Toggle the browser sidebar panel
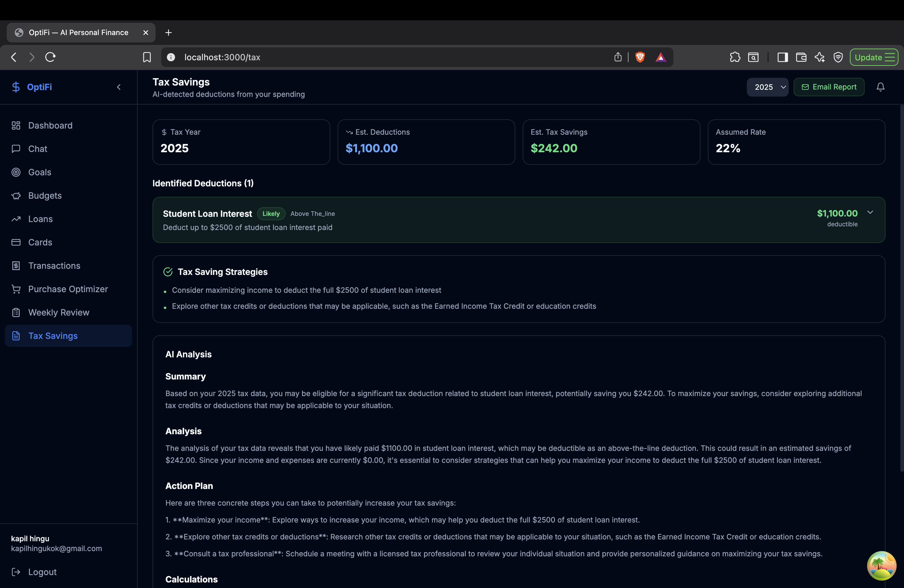This screenshot has width=904, height=588. [x=782, y=57]
